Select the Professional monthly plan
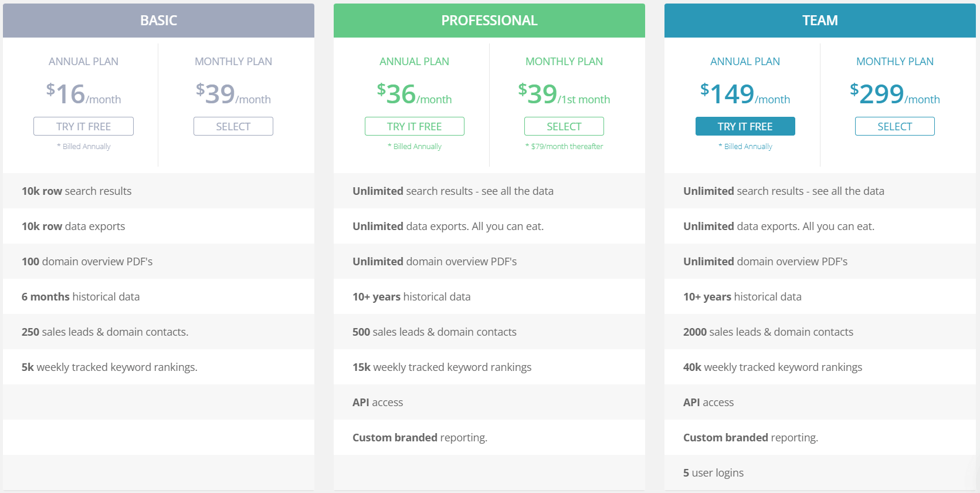The height and width of the screenshot is (493, 980). [x=564, y=126]
